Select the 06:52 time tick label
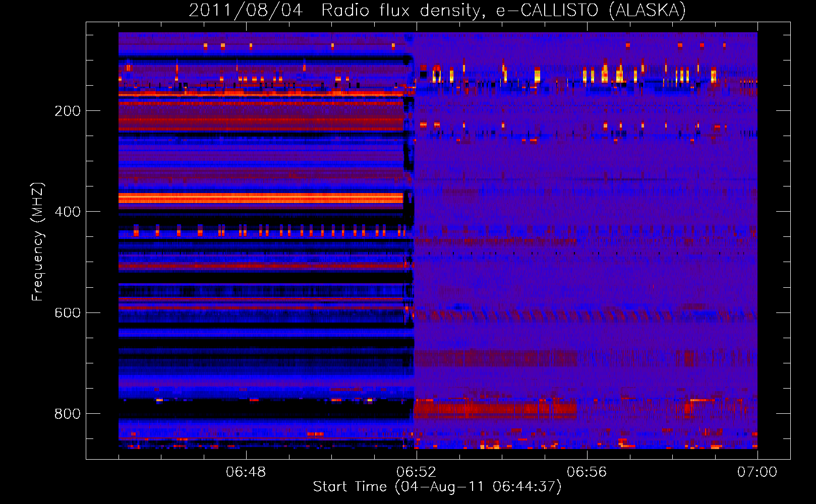816x504 pixels. [x=417, y=472]
